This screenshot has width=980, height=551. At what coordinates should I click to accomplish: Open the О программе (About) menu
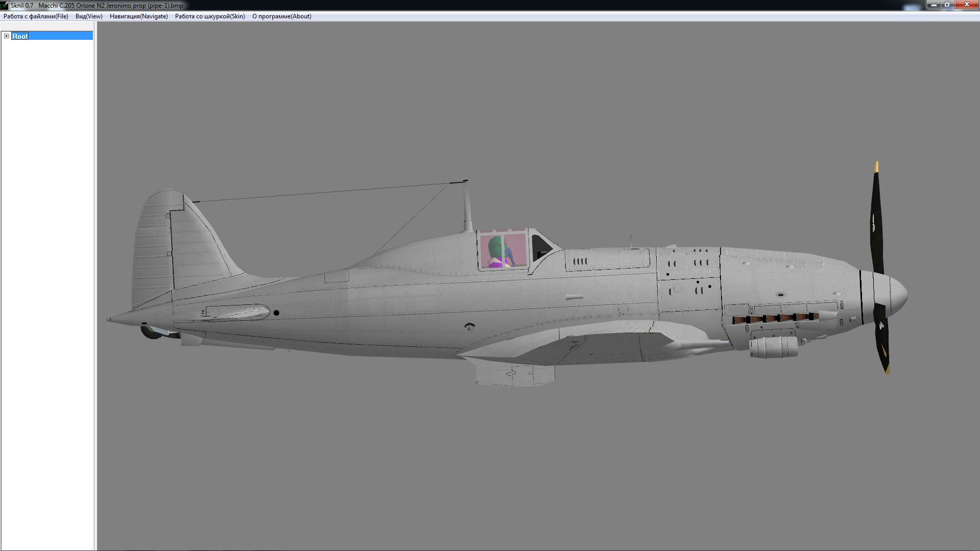pos(281,16)
